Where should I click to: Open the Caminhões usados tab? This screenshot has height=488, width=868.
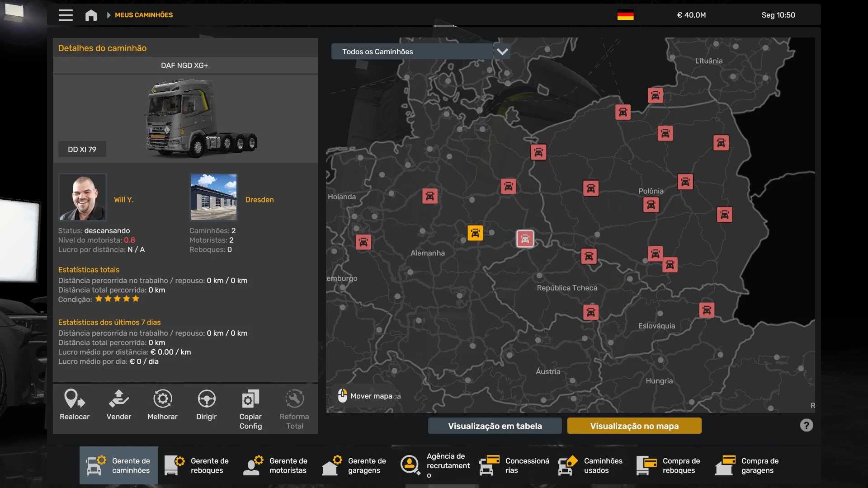591,465
